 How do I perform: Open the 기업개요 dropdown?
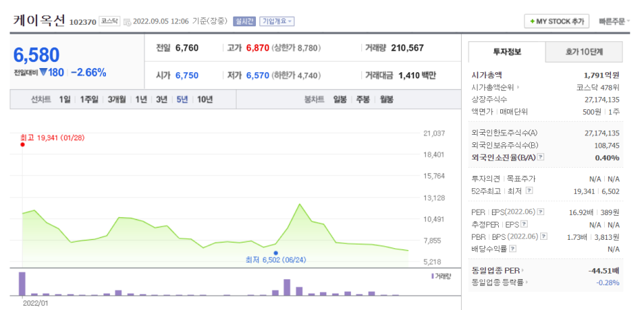click(277, 21)
